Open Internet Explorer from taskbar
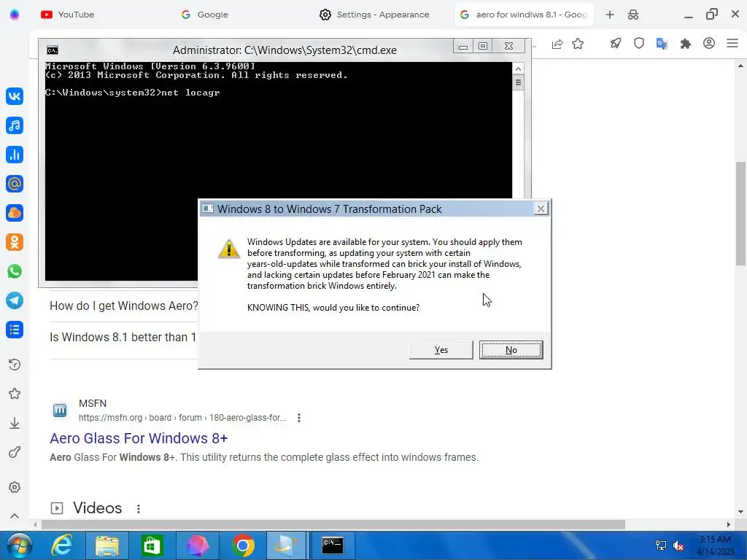The height and width of the screenshot is (560, 747). [62, 545]
